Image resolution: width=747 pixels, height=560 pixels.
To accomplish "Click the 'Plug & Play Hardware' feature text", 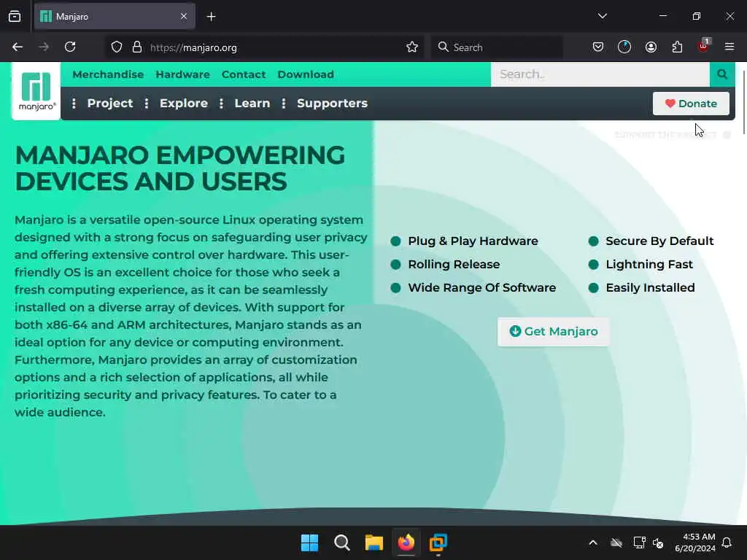I will coord(473,241).
